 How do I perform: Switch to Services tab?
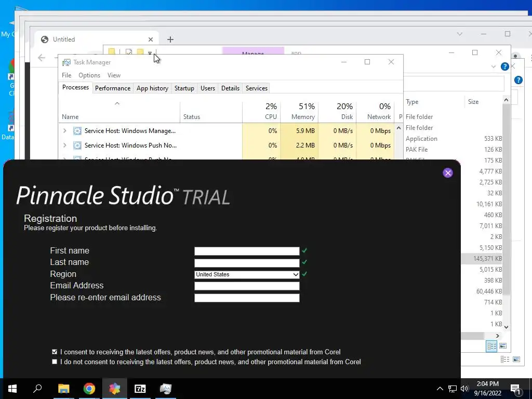[257, 88]
